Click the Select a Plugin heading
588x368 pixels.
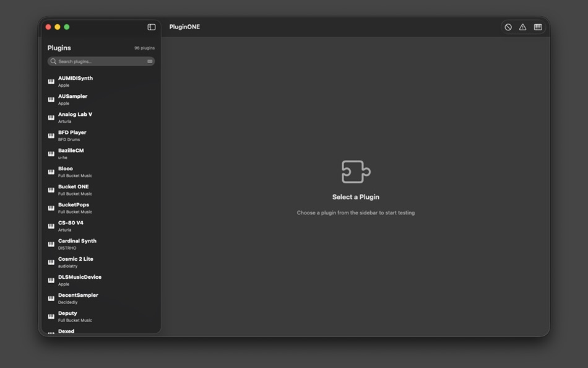coord(356,196)
